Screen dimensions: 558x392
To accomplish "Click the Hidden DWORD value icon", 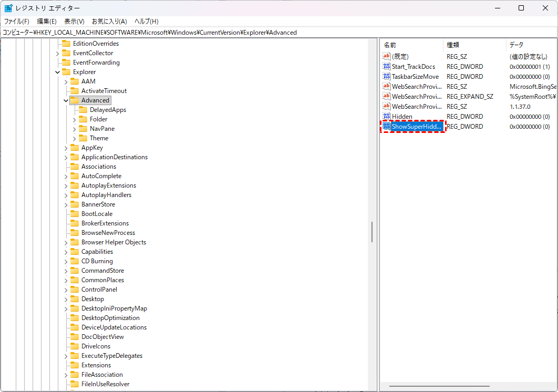I will coord(387,117).
